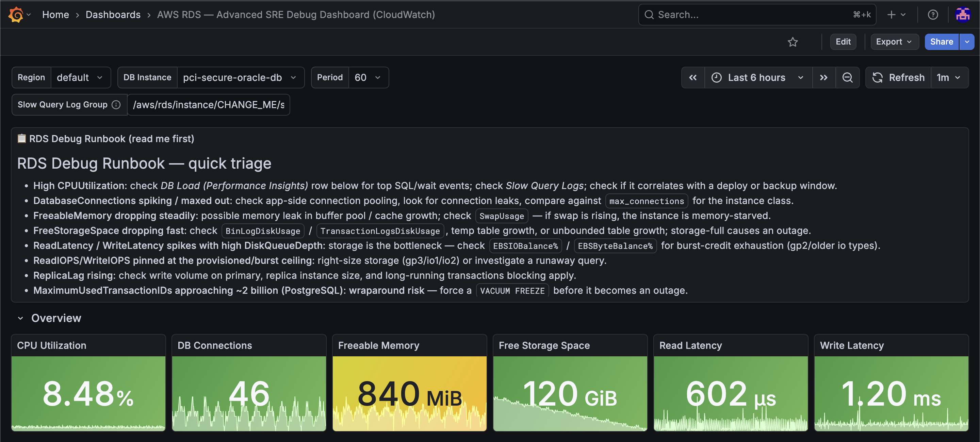Collapse the Overview row
The height and width of the screenshot is (442, 980).
pos(20,319)
